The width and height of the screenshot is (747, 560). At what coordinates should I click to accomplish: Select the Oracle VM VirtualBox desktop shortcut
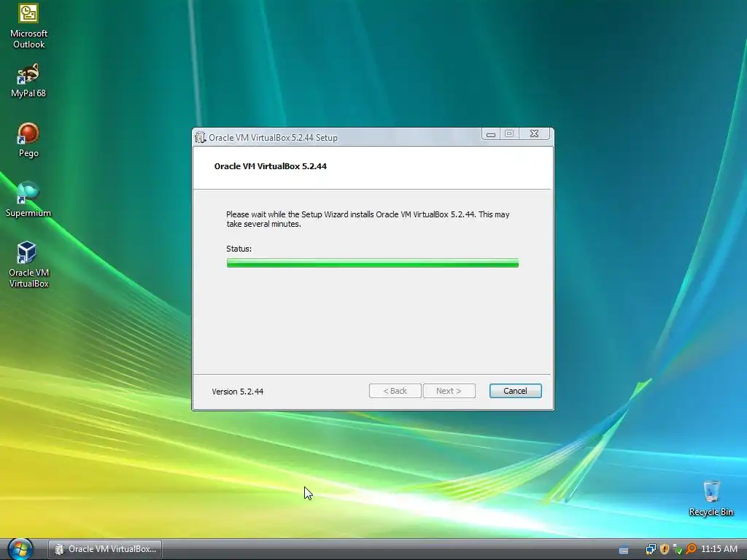pyautogui.click(x=28, y=264)
